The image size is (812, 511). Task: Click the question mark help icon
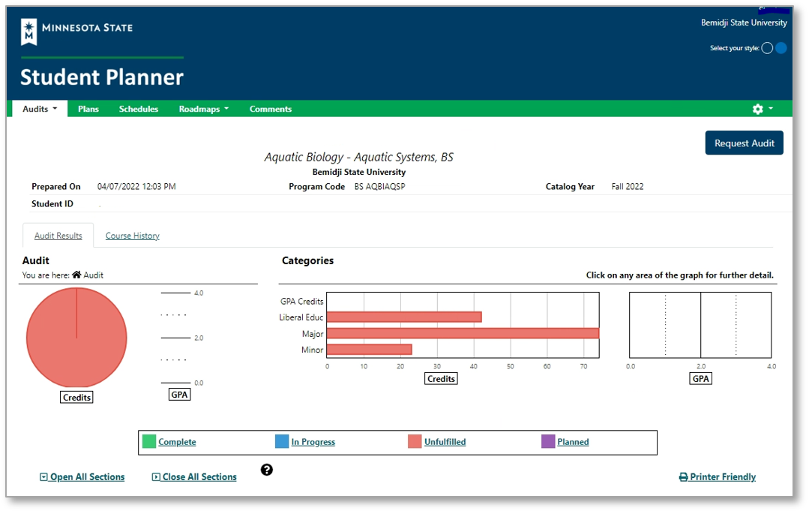tap(267, 470)
